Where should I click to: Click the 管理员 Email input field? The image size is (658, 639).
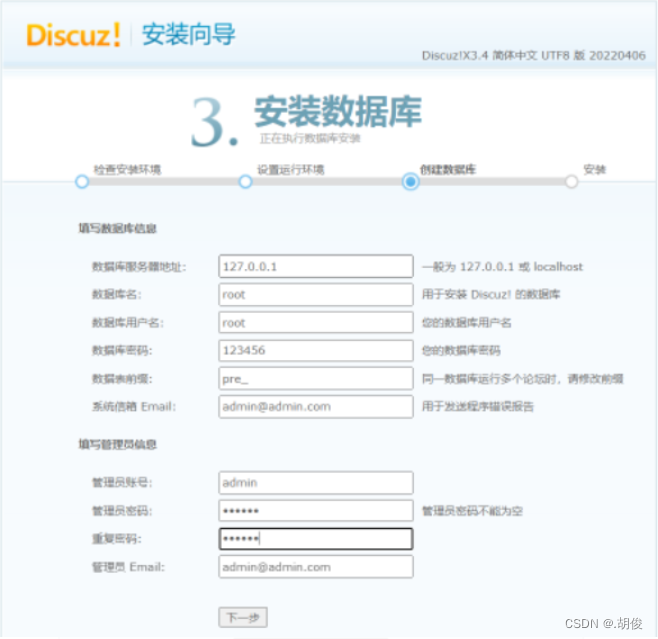[316, 567]
